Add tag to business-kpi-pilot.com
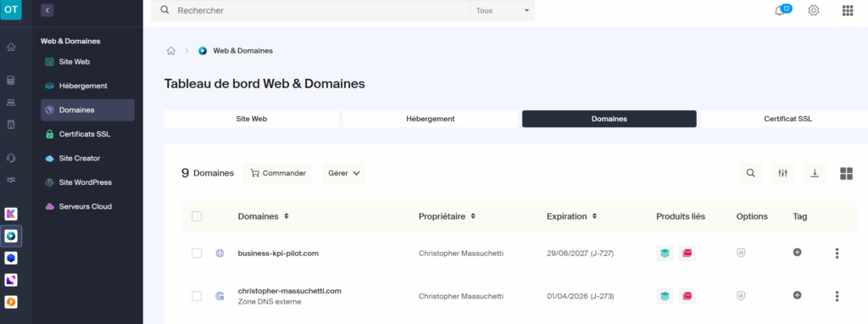Screen dimensions: 868x324 797,252
